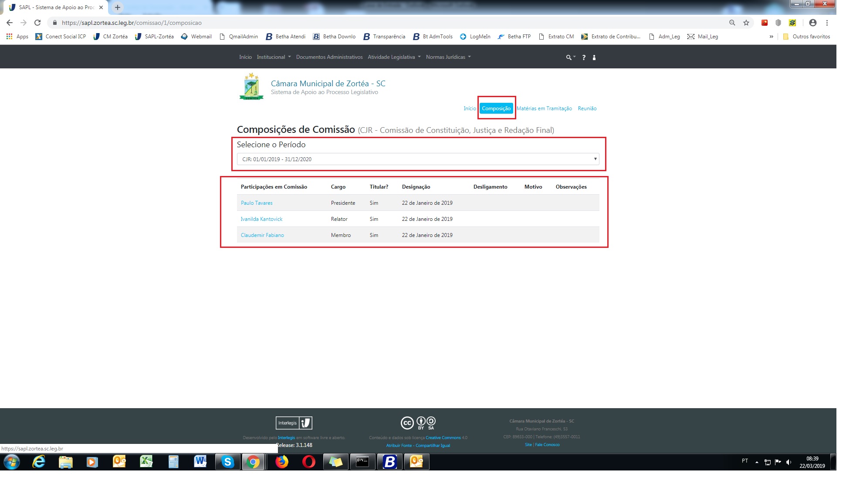Screen dimensions: 846x504
Task: Open the Paulo Tavares member link
Action: pos(257,203)
